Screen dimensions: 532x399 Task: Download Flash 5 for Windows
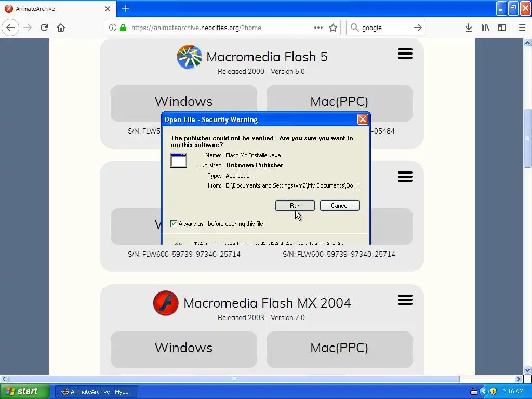click(x=183, y=101)
